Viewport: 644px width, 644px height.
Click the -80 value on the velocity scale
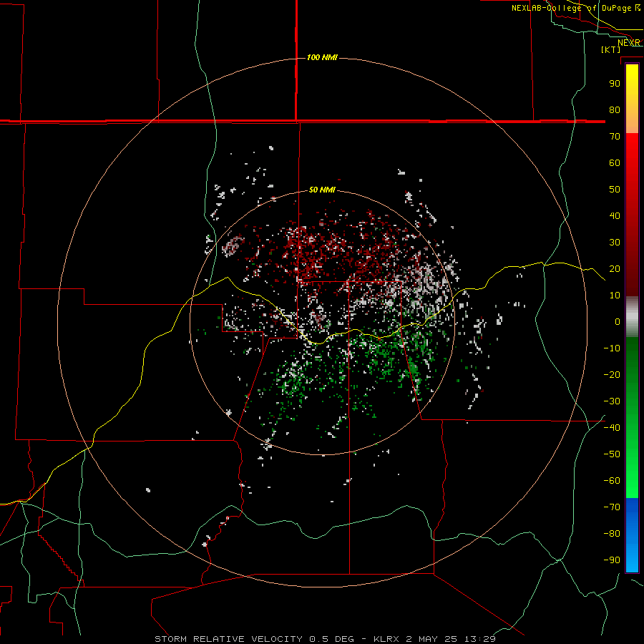(612, 534)
